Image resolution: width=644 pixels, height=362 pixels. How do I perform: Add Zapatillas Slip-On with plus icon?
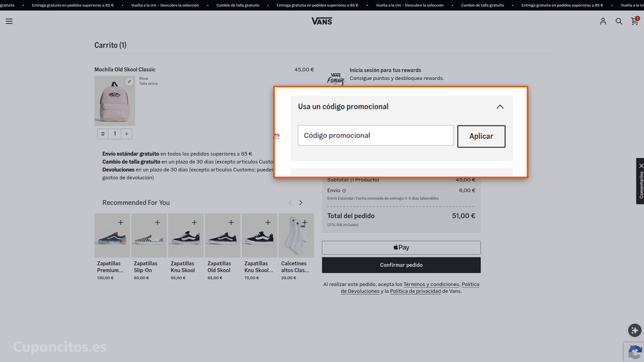[x=157, y=223]
